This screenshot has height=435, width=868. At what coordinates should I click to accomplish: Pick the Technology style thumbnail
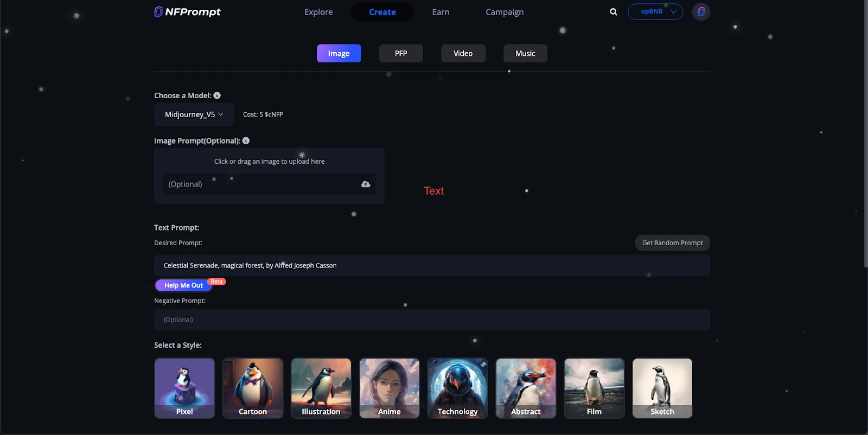457,388
